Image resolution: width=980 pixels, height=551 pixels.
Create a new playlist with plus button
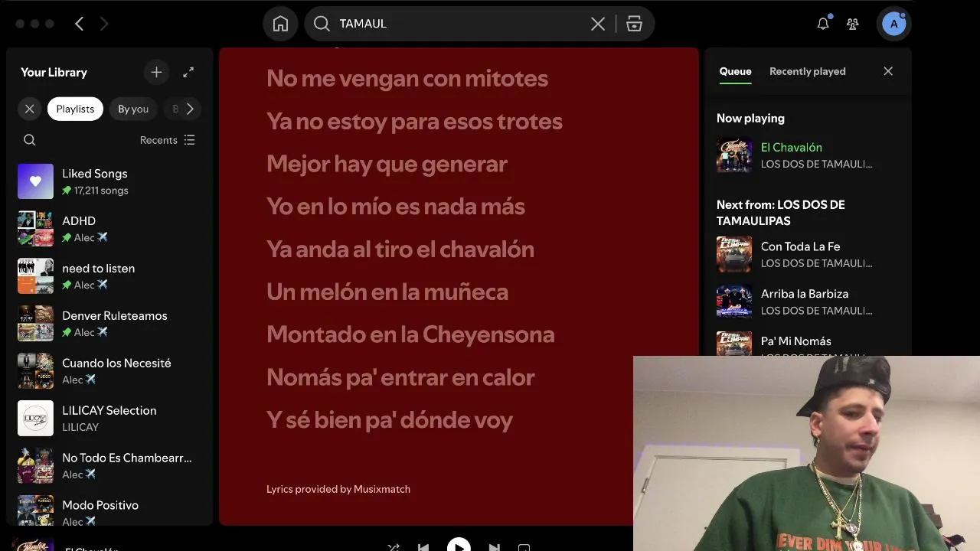pyautogui.click(x=156, y=72)
